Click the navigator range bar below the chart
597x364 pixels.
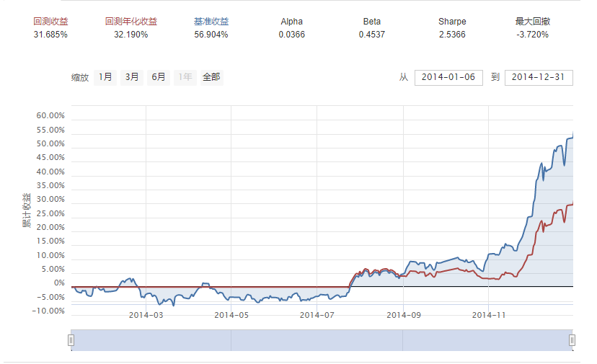322,340
